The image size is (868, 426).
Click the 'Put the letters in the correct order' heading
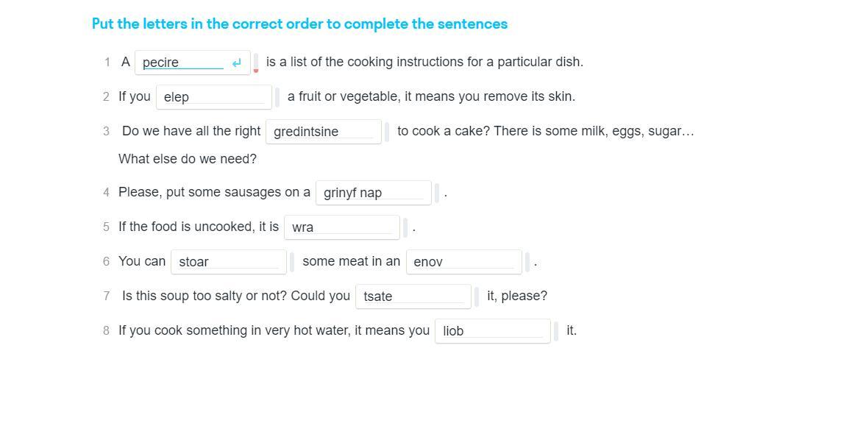299,24
